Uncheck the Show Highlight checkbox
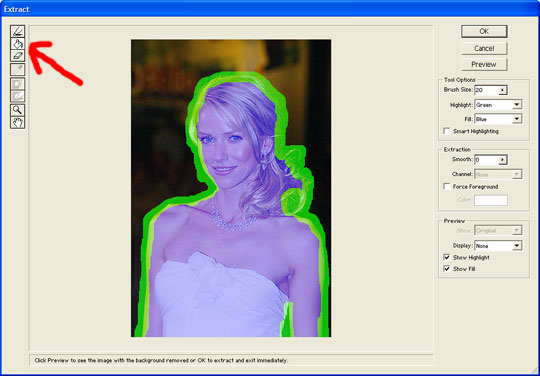The image size is (540, 376). (x=447, y=257)
